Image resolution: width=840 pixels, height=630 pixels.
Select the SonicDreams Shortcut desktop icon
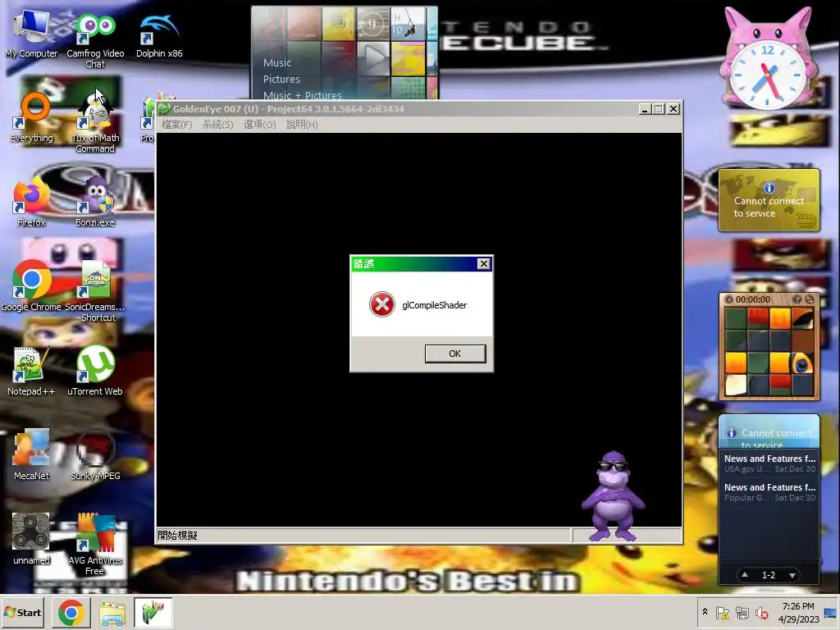tap(95, 292)
